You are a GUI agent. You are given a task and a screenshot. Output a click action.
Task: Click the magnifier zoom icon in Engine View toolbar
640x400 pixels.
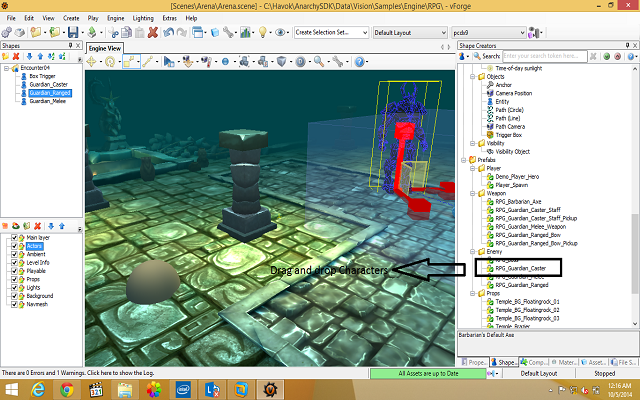319,62
